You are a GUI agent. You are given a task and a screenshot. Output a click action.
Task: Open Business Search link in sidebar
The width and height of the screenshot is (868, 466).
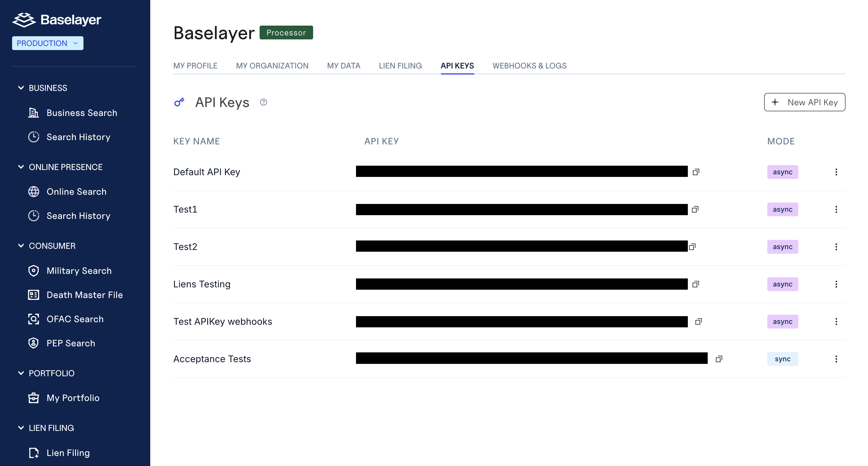point(81,113)
